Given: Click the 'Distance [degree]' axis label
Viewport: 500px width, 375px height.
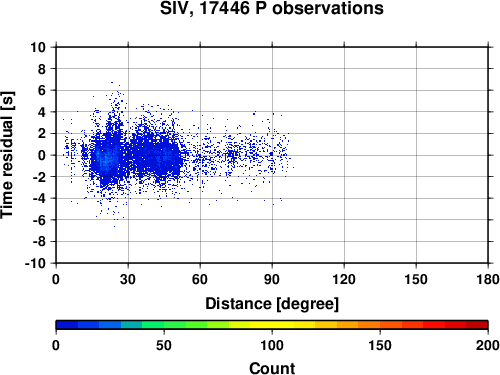Looking at the screenshot, I should point(272,304).
